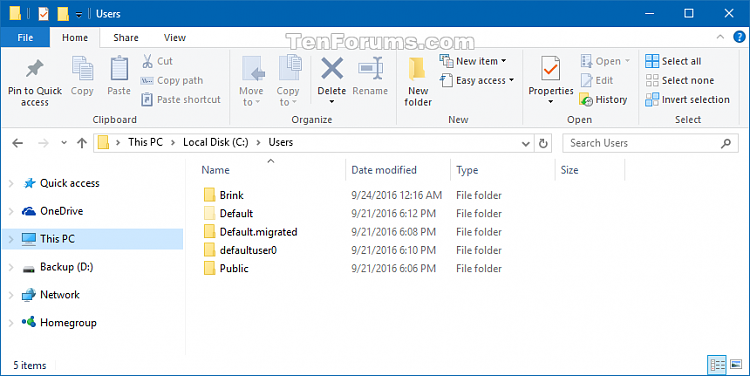Click This PC in the address bar
This screenshot has height=376, width=750.
[x=145, y=143]
